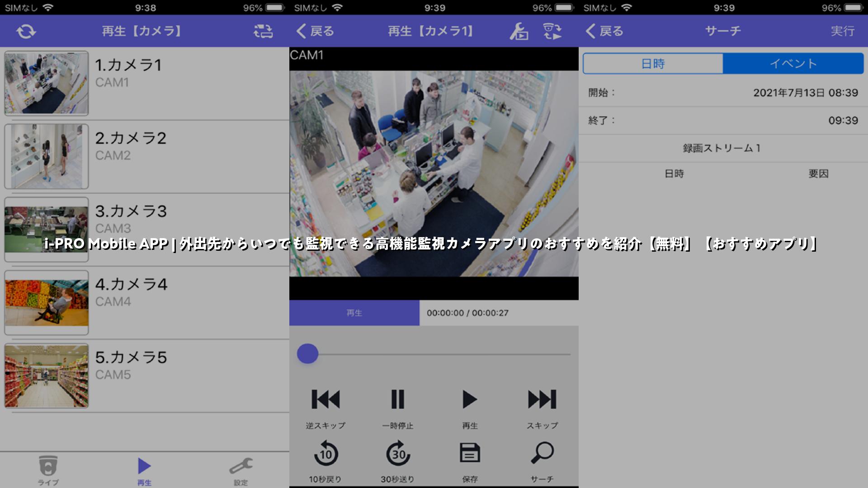This screenshot has height=488, width=868.
Task: Tap the 10秒戻り rewind icon
Action: pyautogui.click(x=325, y=454)
